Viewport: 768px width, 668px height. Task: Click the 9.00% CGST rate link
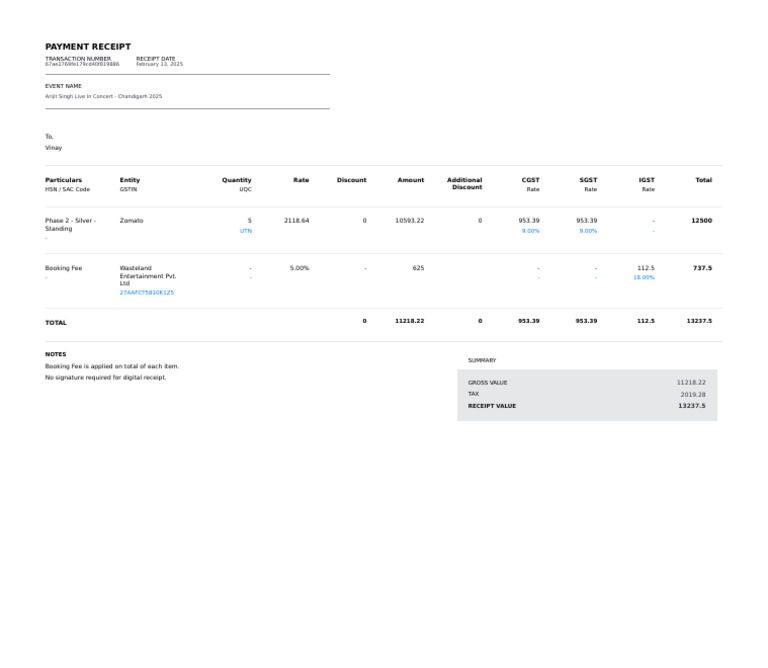coord(530,231)
